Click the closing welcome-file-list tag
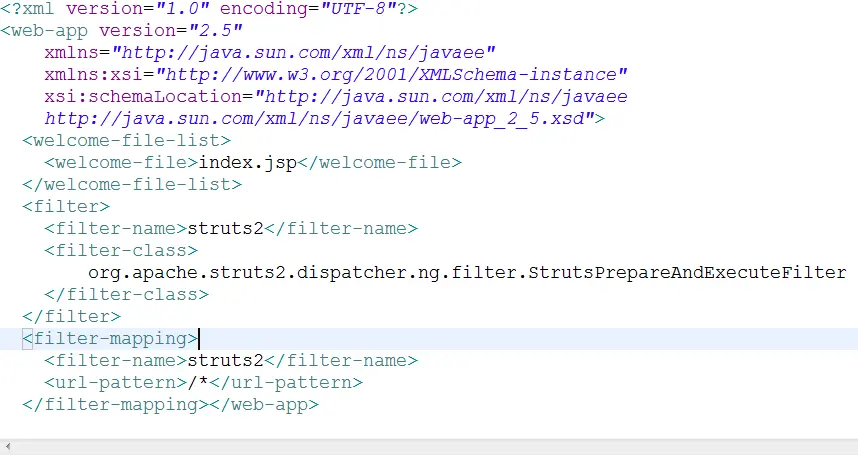This screenshot has width=858, height=455. (132, 184)
